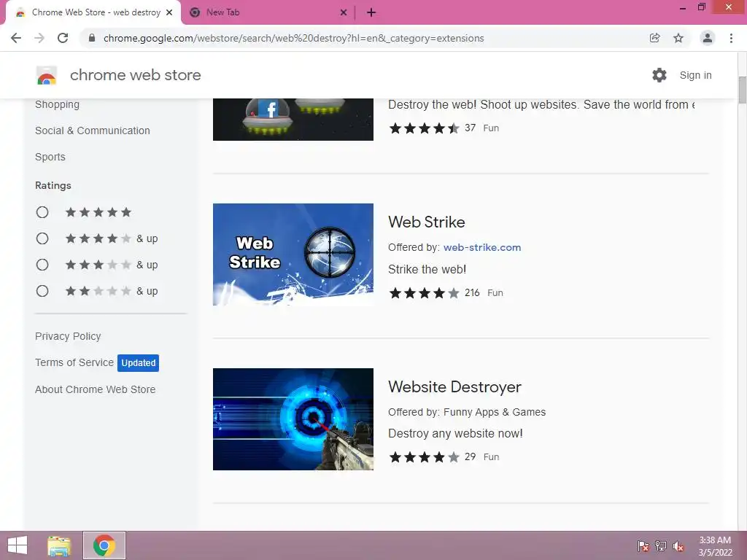The height and width of the screenshot is (560, 747).
Task: Click Action Center flag tray icon
Action: click(x=643, y=546)
